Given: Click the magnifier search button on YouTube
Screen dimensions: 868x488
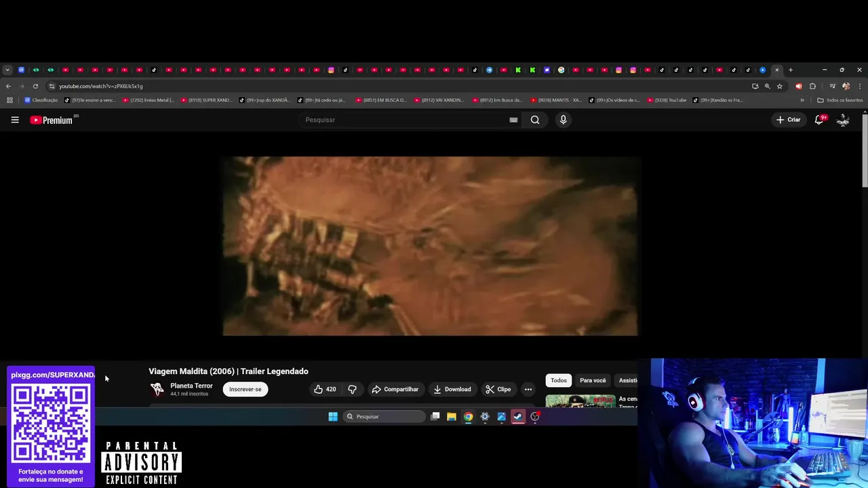Looking at the screenshot, I should 535,120.
